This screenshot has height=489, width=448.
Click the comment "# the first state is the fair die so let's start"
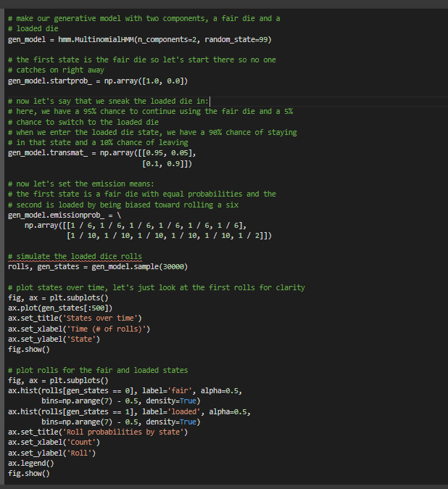click(x=142, y=60)
